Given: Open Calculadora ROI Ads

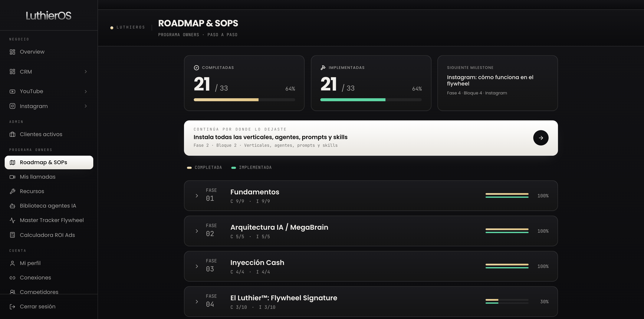Looking at the screenshot, I should (49, 235).
